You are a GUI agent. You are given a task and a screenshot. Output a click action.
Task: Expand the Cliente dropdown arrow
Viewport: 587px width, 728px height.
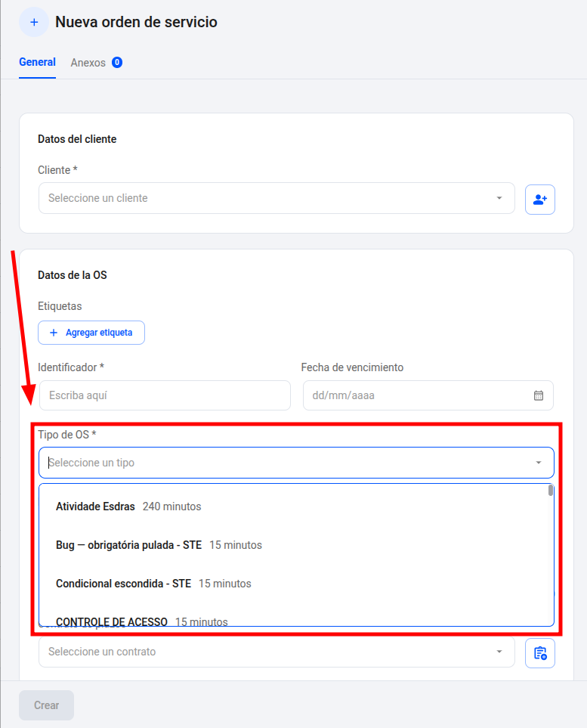[499, 198]
